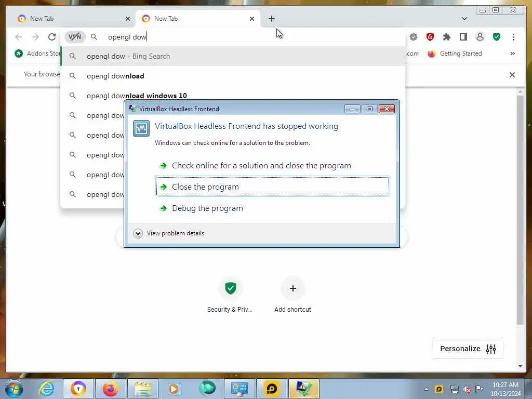Click the red shield extension icon
This screenshot has height=399, width=532.
pos(430,37)
